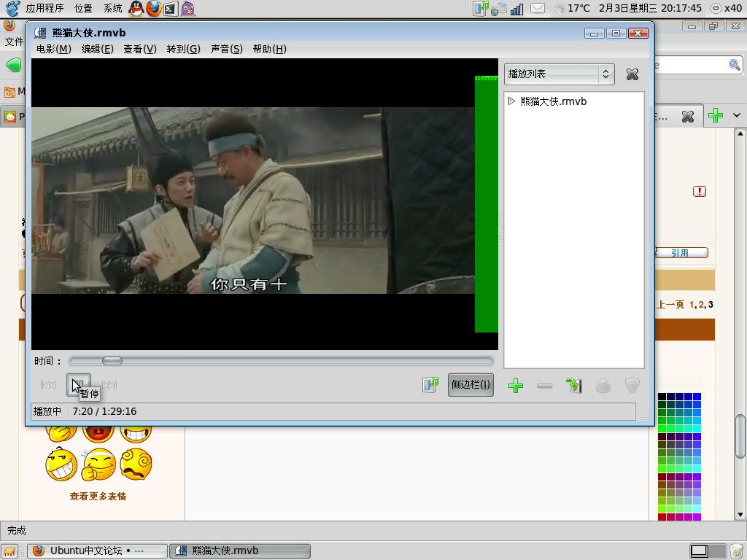Screen dimensions: 747x560
Task: Click the 7:20 / 1:29:16 time readout
Action: (x=104, y=411)
